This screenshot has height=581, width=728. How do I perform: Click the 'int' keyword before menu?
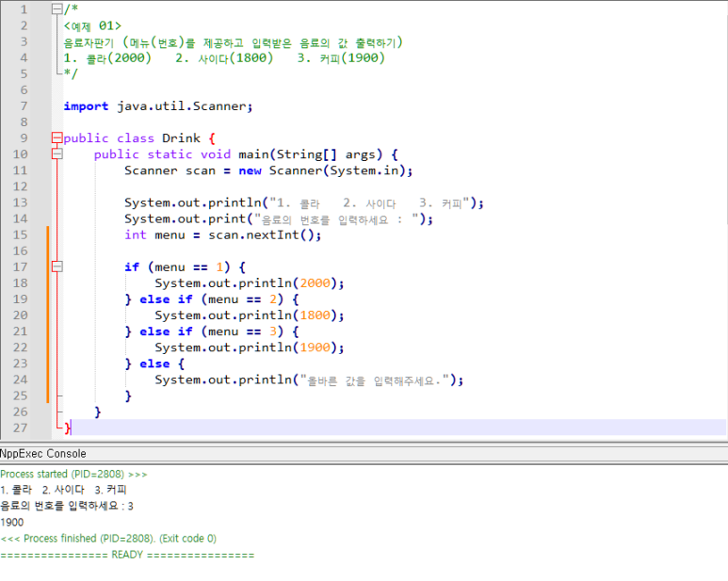(135, 234)
